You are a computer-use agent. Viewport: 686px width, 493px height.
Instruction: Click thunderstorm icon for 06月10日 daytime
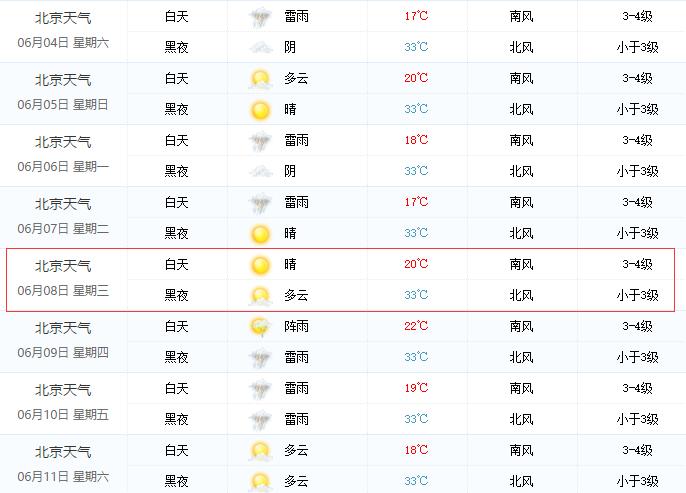[260, 389]
